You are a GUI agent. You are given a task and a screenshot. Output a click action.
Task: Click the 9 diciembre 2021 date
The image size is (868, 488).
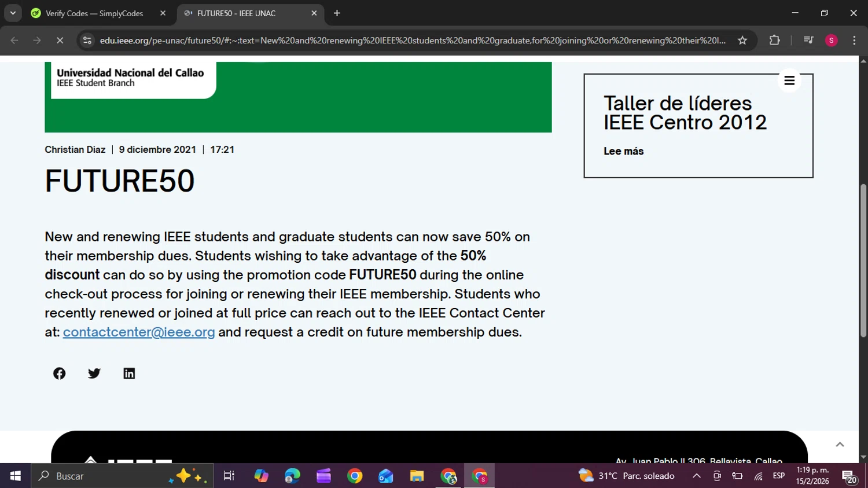coord(157,149)
